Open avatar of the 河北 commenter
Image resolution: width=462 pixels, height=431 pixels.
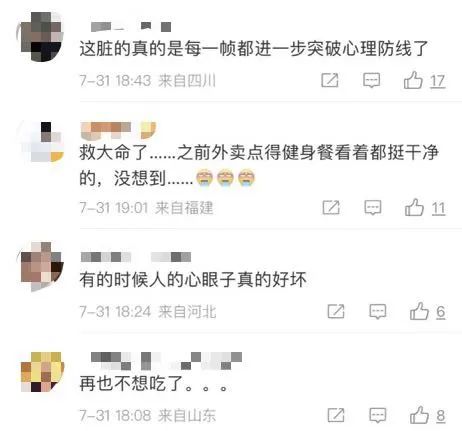click(x=42, y=267)
